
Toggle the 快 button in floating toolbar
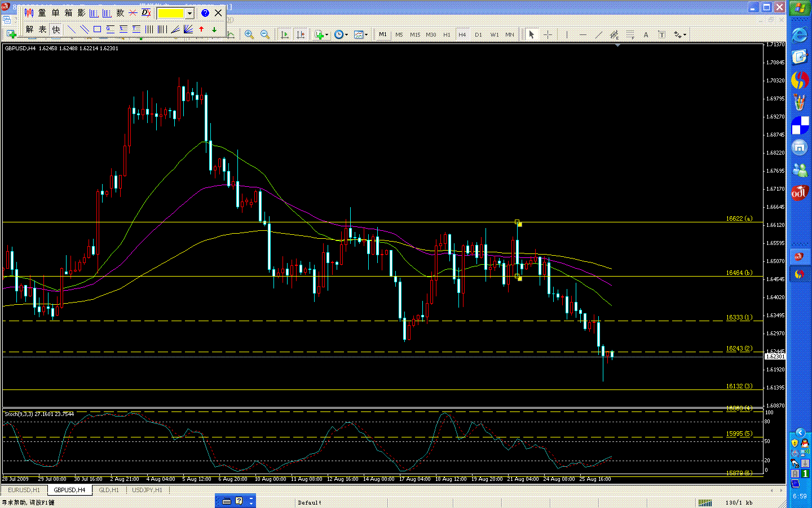click(56, 29)
